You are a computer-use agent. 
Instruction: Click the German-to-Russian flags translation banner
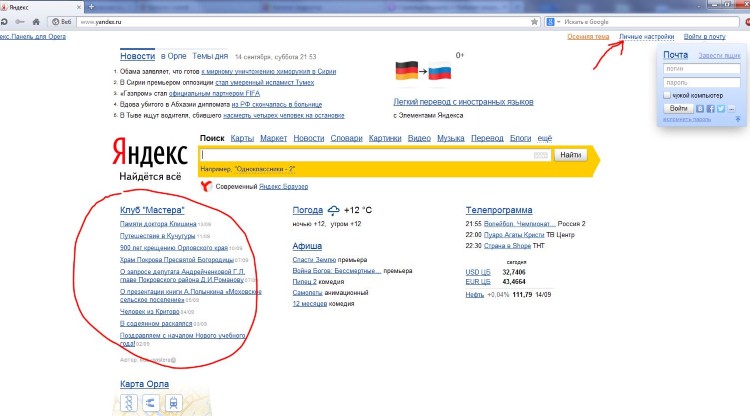point(423,71)
